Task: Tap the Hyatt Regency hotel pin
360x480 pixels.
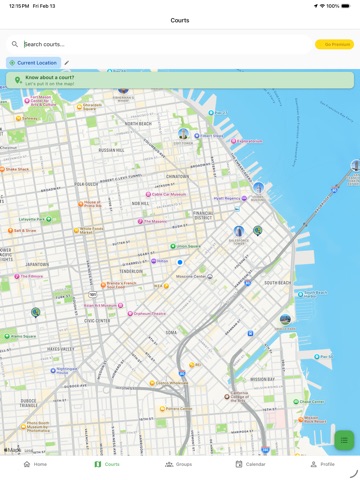Action: [x=244, y=198]
